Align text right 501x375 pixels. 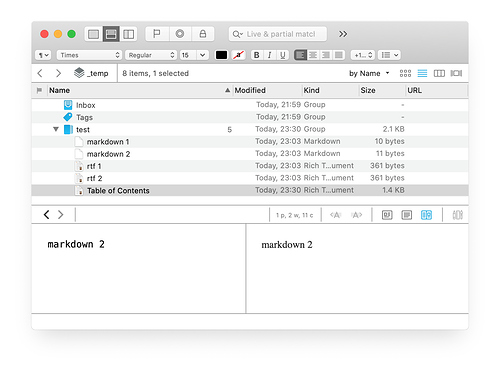pyautogui.click(x=326, y=55)
